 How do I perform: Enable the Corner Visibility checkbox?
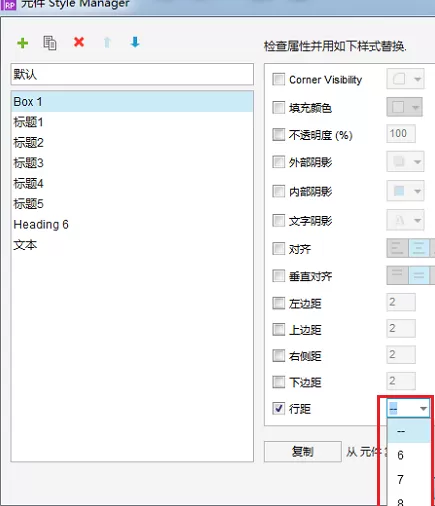point(278,79)
